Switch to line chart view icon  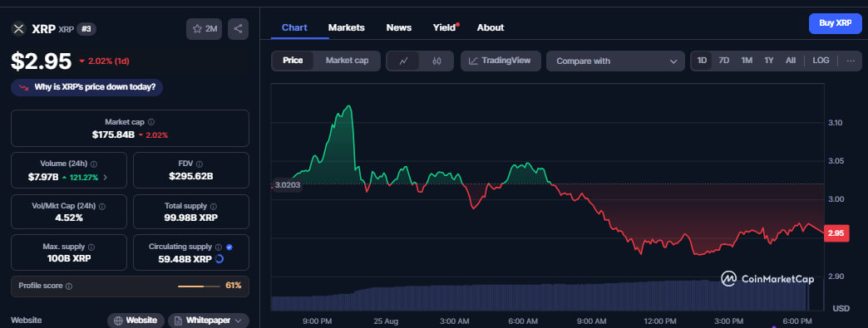click(403, 61)
